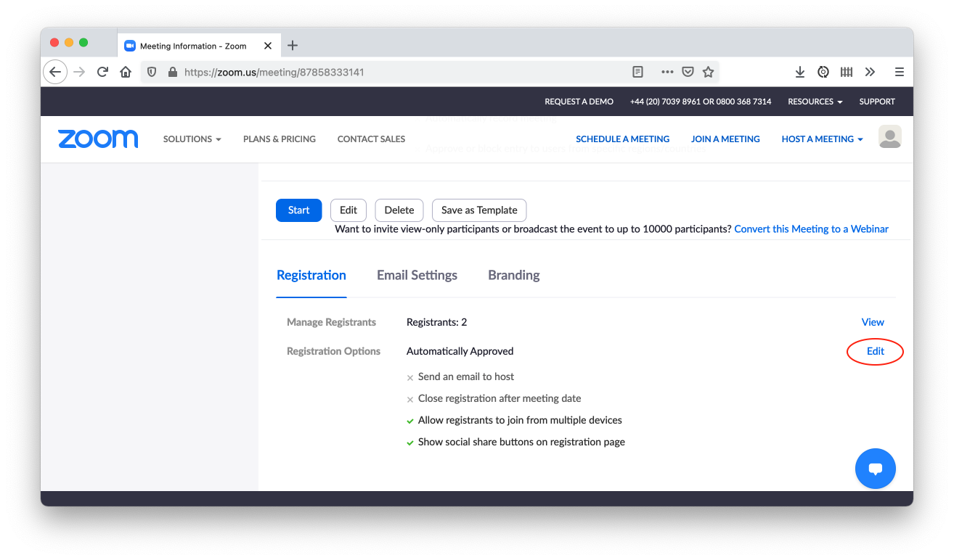The width and height of the screenshot is (954, 560).
Task: Expand the Resources dropdown
Action: pos(815,102)
